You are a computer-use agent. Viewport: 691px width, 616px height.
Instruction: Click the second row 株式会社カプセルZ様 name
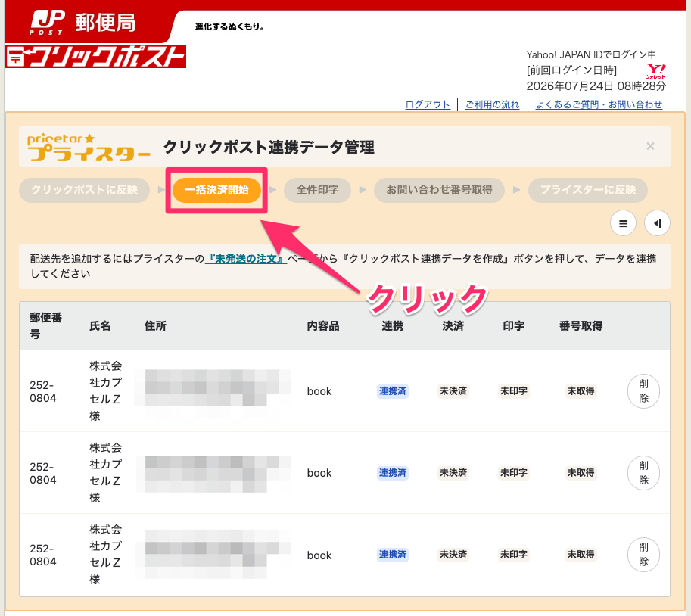pyautogui.click(x=106, y=473)
